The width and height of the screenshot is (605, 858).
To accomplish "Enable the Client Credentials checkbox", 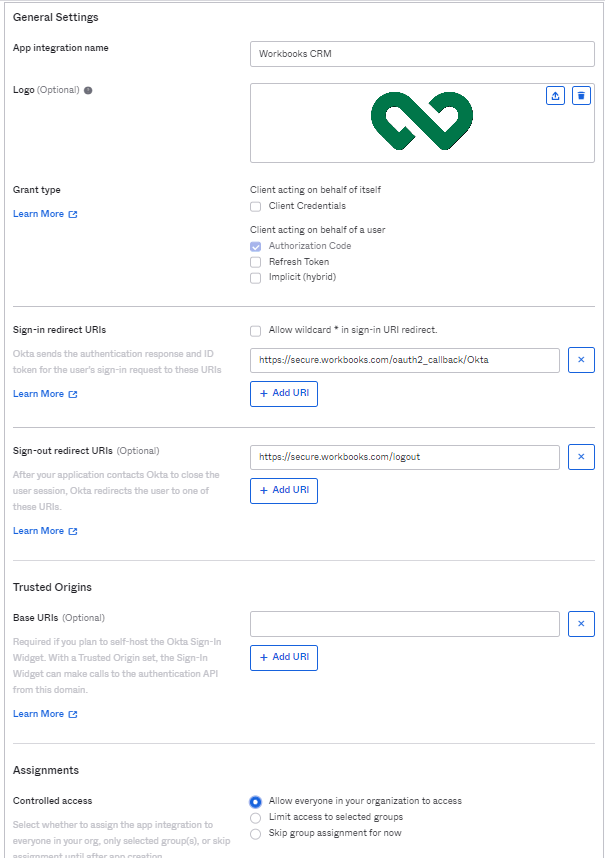I will coord(256,206).
